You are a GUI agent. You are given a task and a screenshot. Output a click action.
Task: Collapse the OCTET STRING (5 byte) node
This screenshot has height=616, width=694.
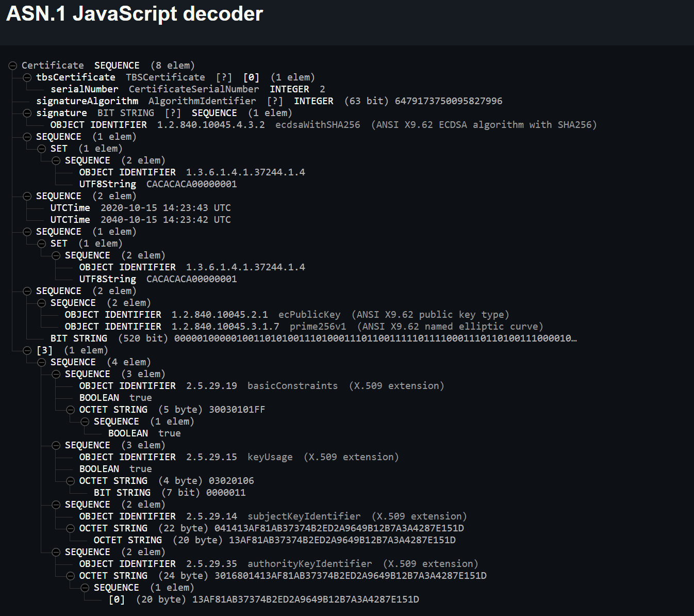[x=71, y=410]
